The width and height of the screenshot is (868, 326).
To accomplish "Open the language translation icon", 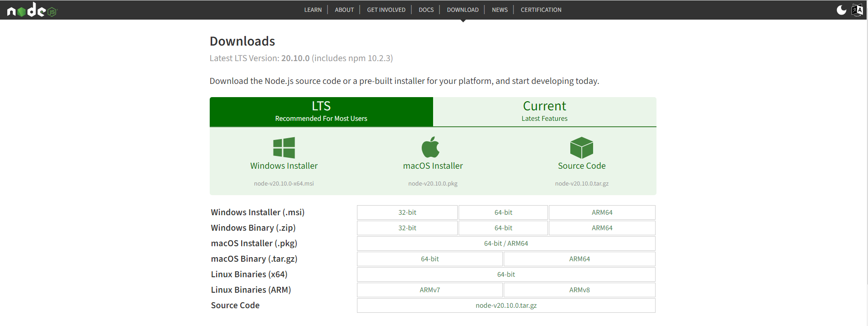I will tap(857, 10).
